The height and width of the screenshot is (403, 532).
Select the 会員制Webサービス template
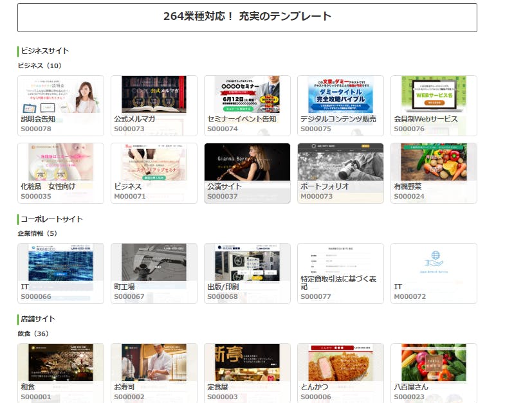click(x=434, y=105)
